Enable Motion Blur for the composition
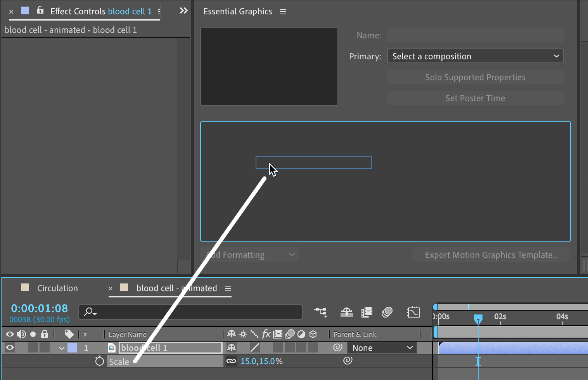 [x=387, y=312]
